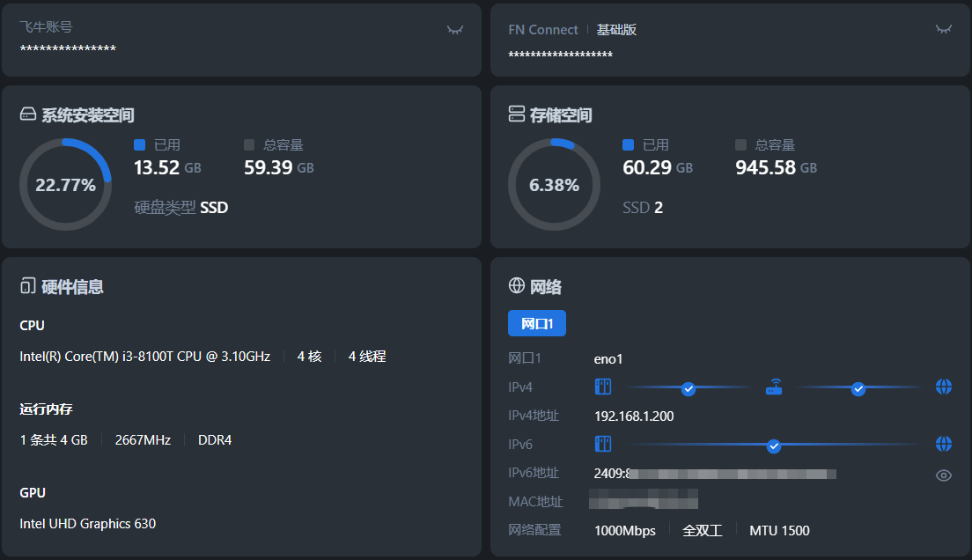Click the IPv6 internet globe icon
The height and width of the screenshot is (560, 972).
click(x=944, y=444)
